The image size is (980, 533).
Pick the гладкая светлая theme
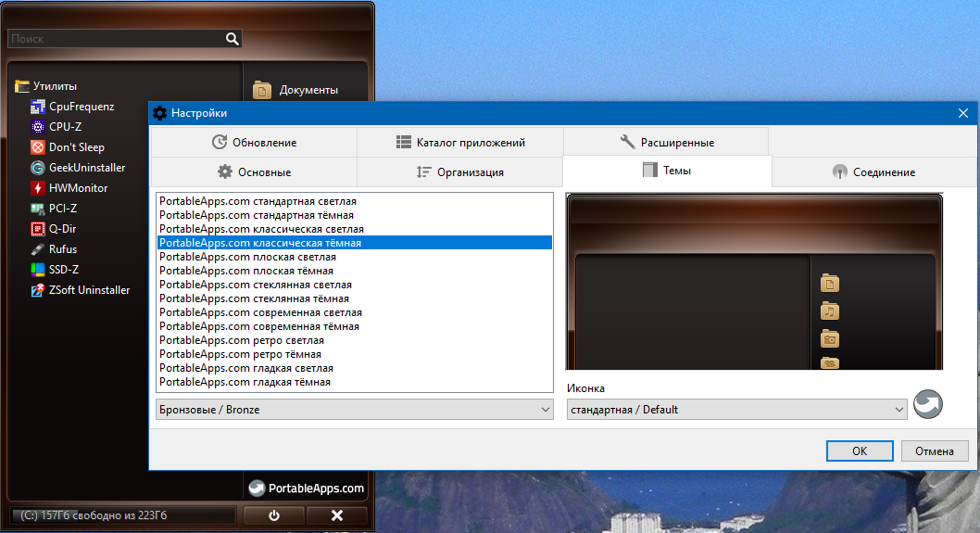[x=355, y=368]
